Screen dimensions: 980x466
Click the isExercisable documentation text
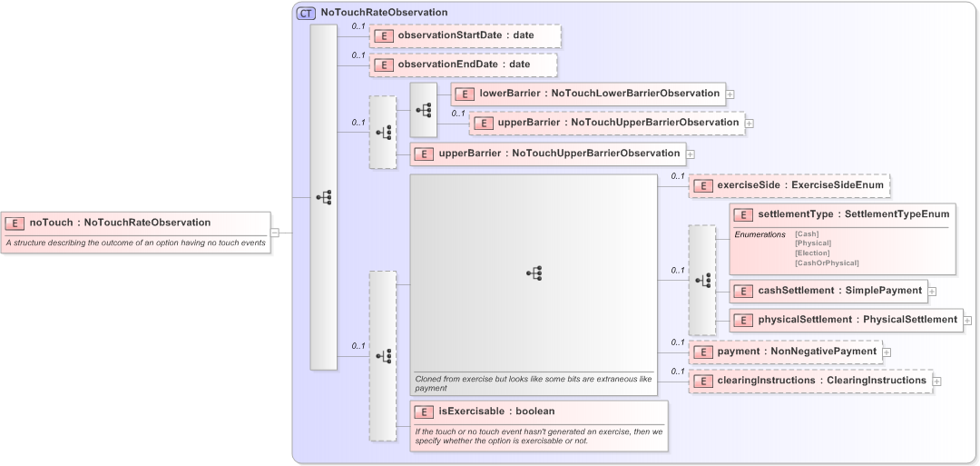(539, 437)
